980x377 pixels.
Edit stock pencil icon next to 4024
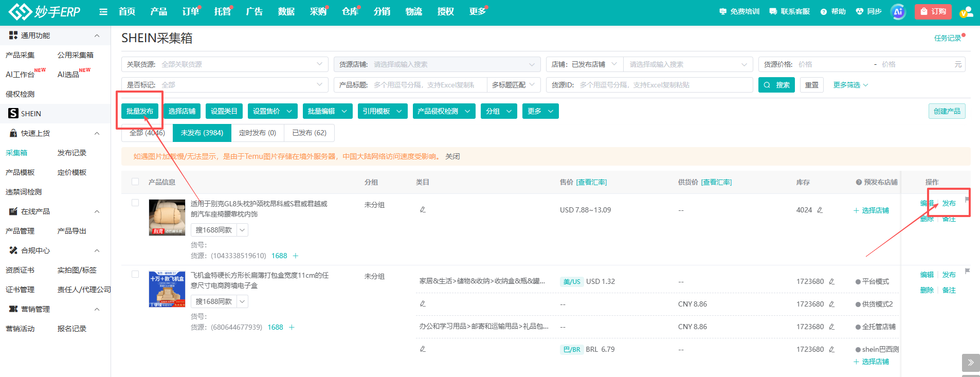820,210
